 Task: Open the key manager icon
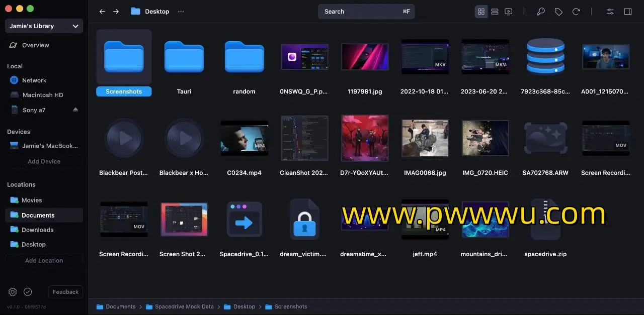[x=541, y=12]
